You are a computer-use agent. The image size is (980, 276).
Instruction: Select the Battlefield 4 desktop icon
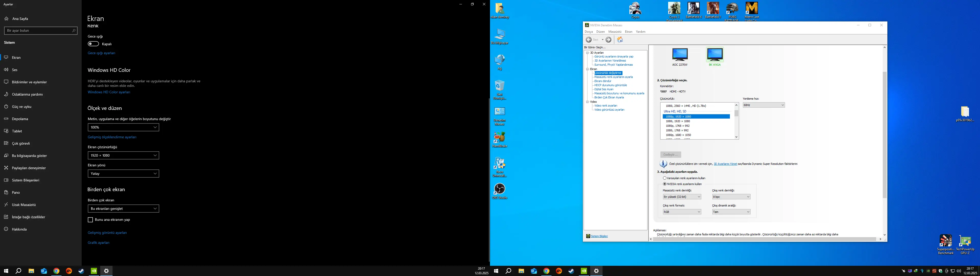point(694,10)
